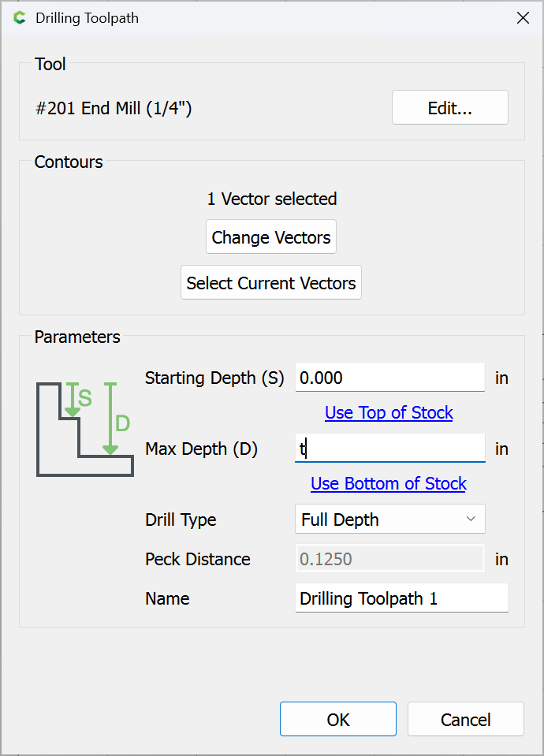Image resolution: width=544 pixels, height=756 pixels.
Task: Click into the Max Depth (D) field
Action: tap(389, 449)
